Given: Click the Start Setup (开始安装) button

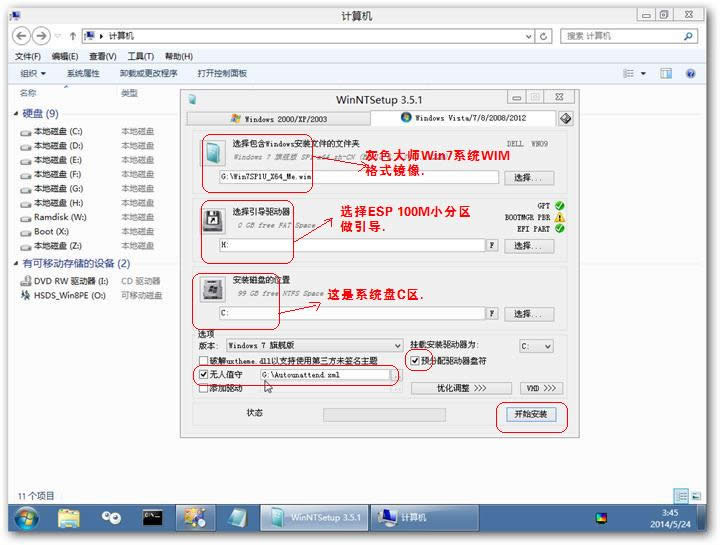Looking at the screenshot, I should [530, 414].
